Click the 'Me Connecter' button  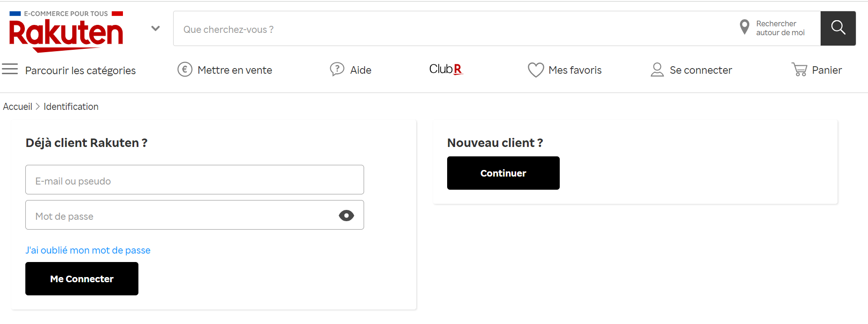pyautogui.click(x=82, y=279)
